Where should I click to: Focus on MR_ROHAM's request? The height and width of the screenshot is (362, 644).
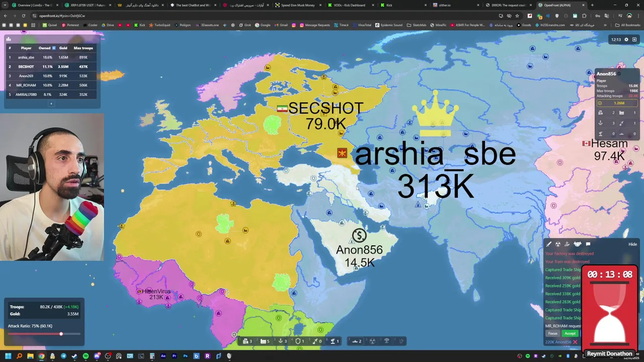553,334
